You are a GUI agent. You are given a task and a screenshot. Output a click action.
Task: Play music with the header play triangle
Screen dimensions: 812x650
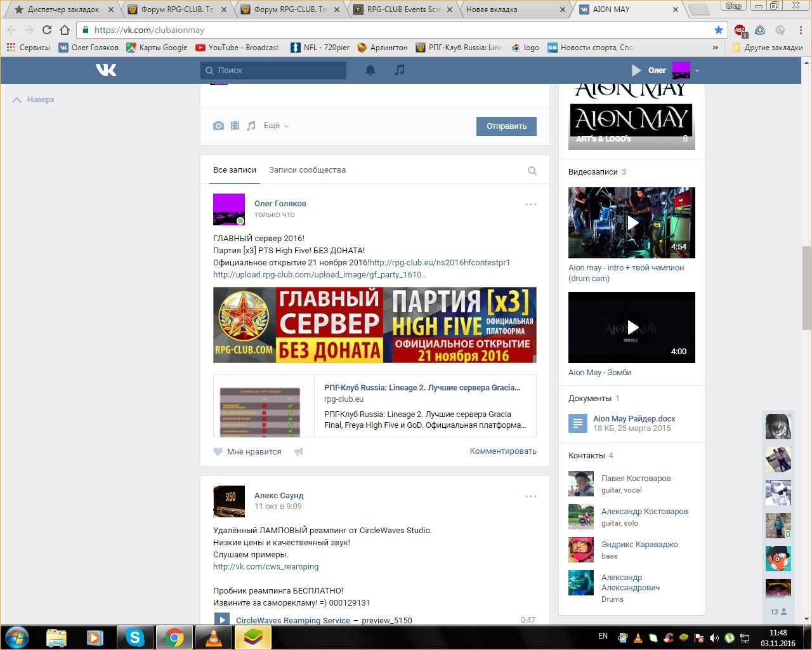coord(636,70)
